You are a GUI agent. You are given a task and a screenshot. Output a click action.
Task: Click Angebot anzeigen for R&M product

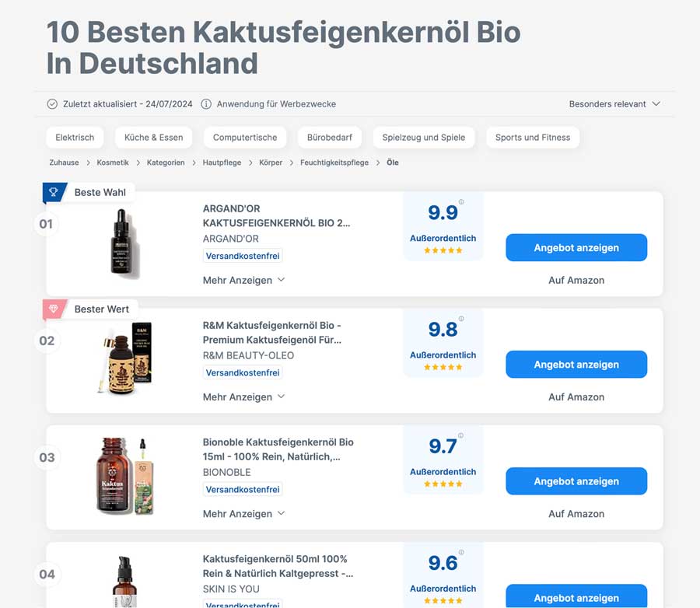coord(576,365)
